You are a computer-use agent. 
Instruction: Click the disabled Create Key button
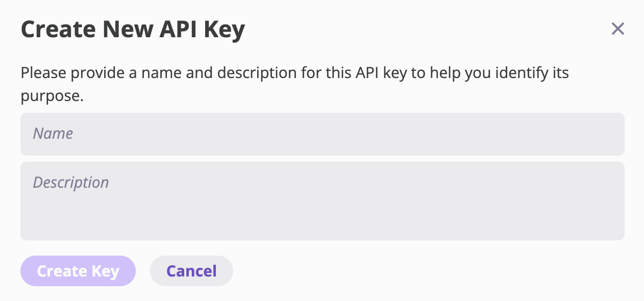click(x=78, y=271)
